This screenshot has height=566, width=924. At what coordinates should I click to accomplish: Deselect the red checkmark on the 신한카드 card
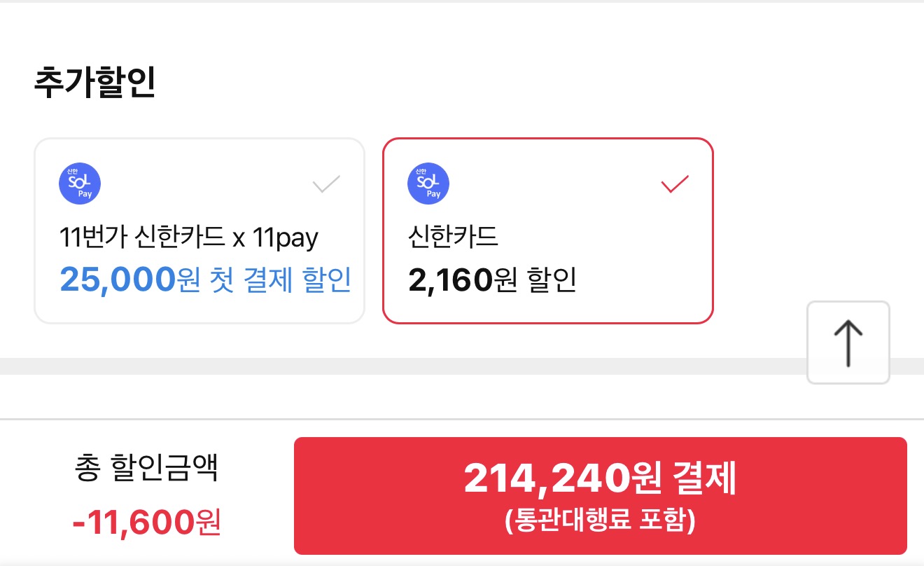click(x=675, y=184)
